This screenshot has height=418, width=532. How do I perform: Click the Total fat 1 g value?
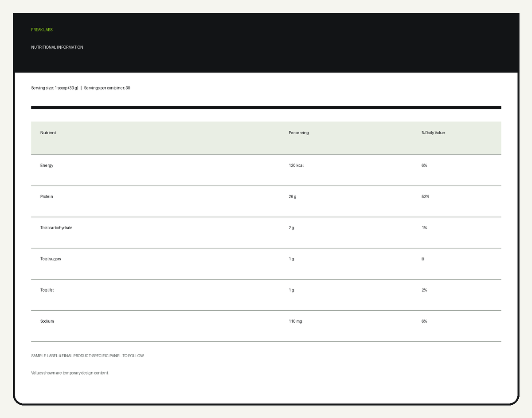(x=291, y=290)
